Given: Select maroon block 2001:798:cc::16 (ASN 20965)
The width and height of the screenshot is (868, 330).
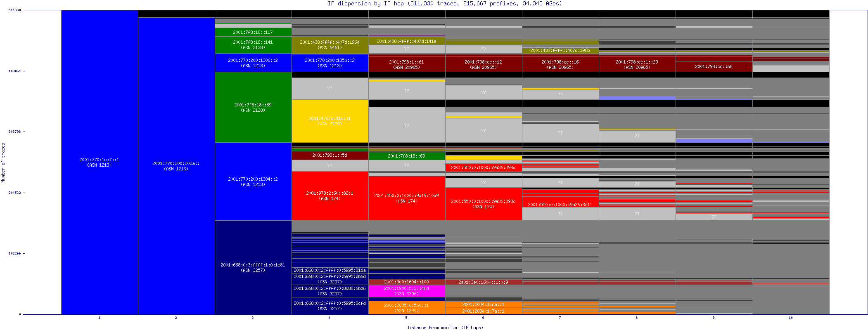Looking at the screenshot, I should [x=560, y=64].
